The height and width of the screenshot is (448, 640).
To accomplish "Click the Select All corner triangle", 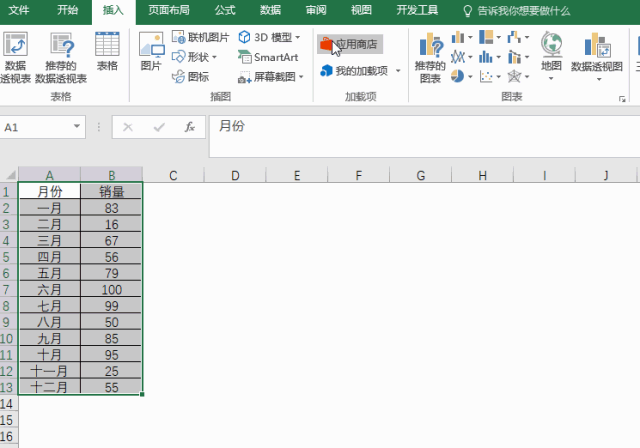I will point(10,175).
